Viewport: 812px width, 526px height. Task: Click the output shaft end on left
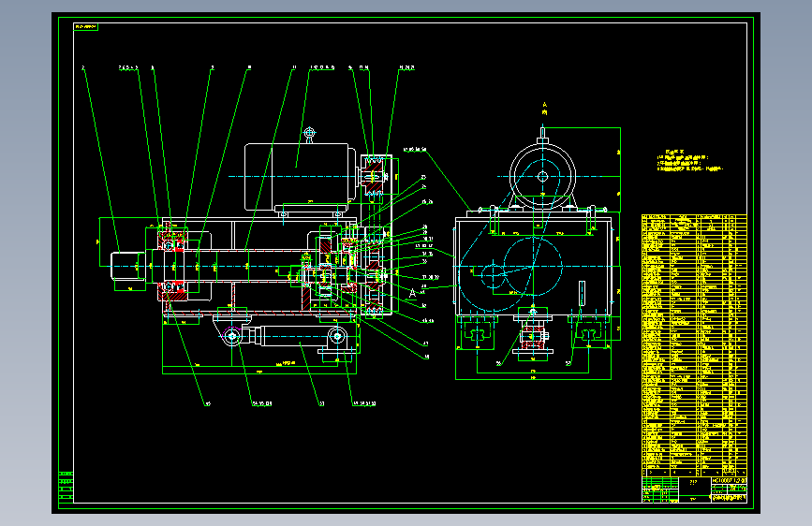click(128, 266)
